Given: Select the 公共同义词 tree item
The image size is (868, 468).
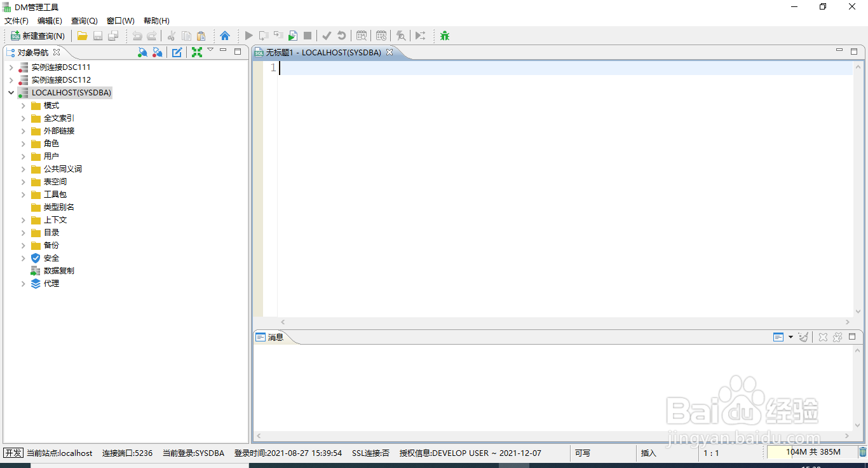Looking at the screenshot, I should pos(63,169).
